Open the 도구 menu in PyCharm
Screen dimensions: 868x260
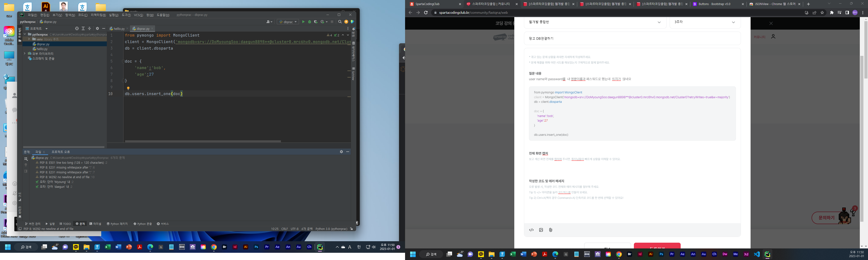click(126, 15)
